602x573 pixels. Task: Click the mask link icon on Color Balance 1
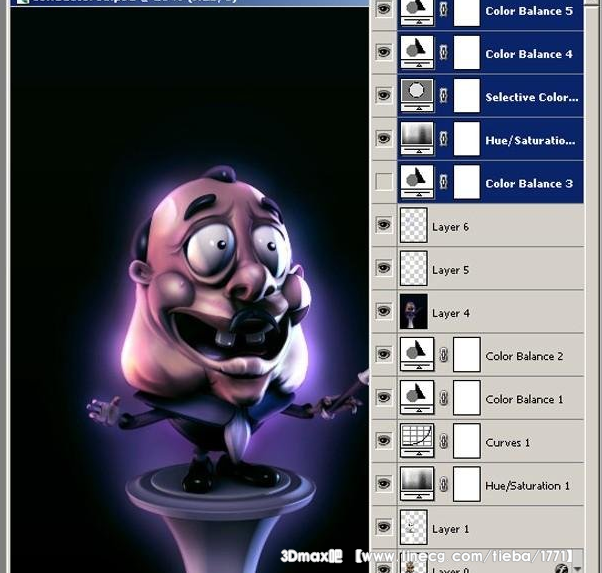tap(443, 398)
